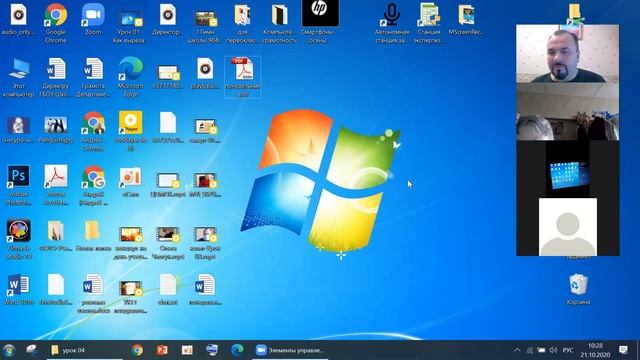Open Этот компьютер desktop icon

click(x=18, y=78)
